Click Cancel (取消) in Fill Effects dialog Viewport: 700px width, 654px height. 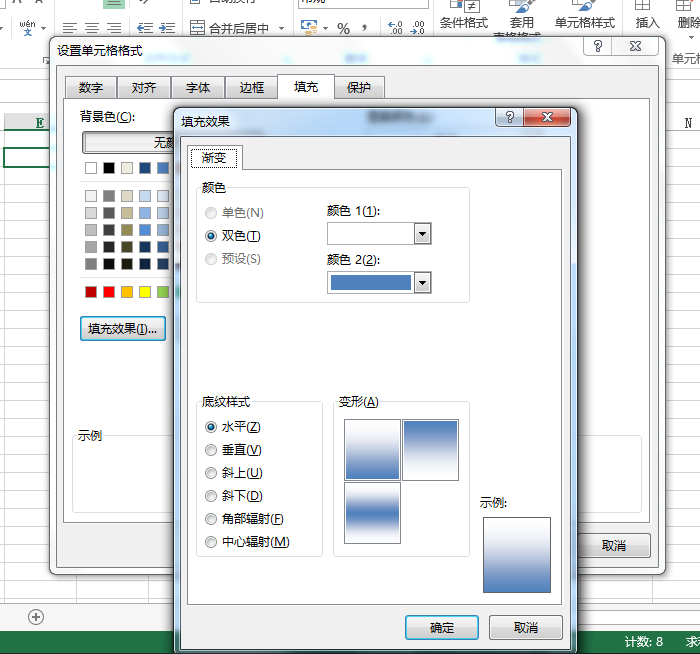pos(526,628)
